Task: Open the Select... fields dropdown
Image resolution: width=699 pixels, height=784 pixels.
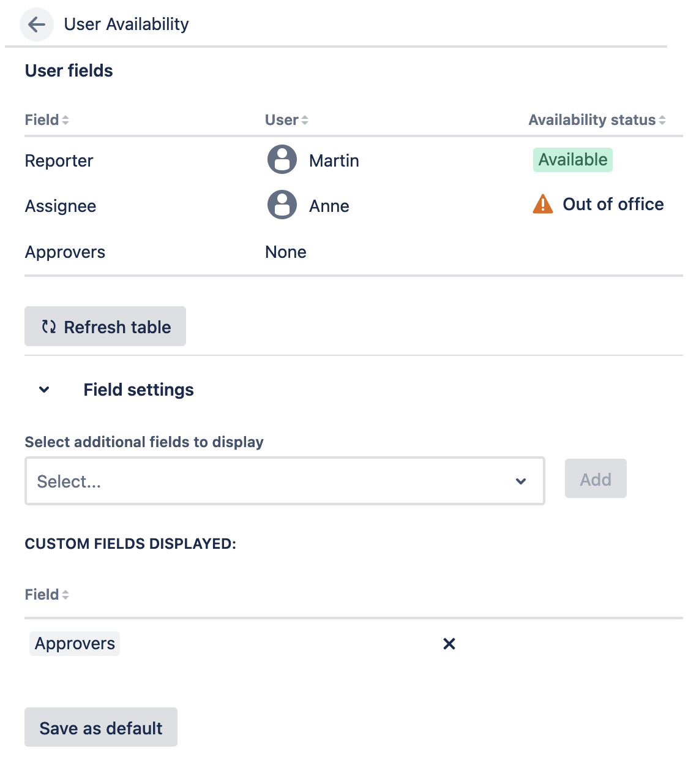Action: (245, 481)
